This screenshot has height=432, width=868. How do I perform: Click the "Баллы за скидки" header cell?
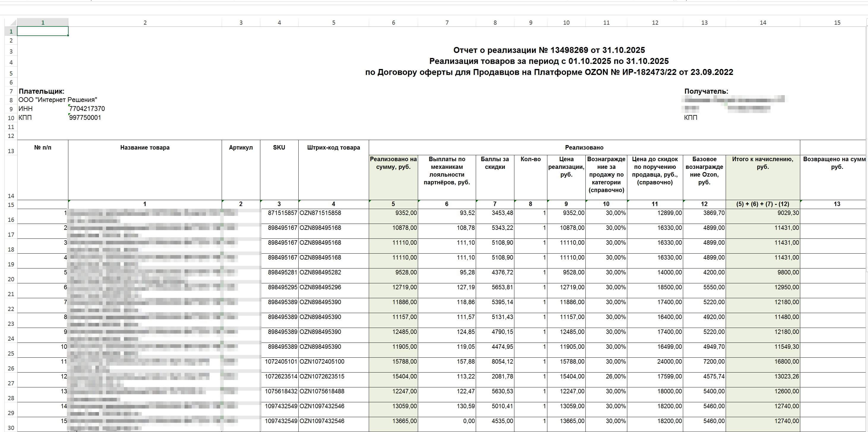(x=495, y=163)
